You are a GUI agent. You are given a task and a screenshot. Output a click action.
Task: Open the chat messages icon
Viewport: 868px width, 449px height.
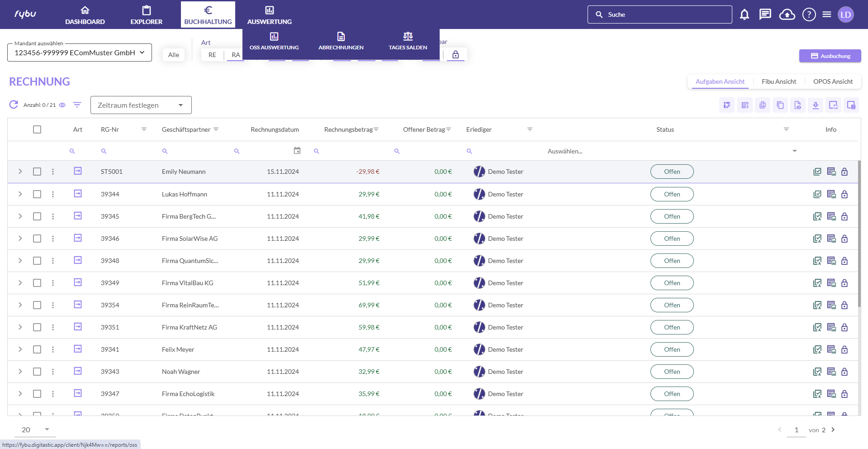(765, 14)
